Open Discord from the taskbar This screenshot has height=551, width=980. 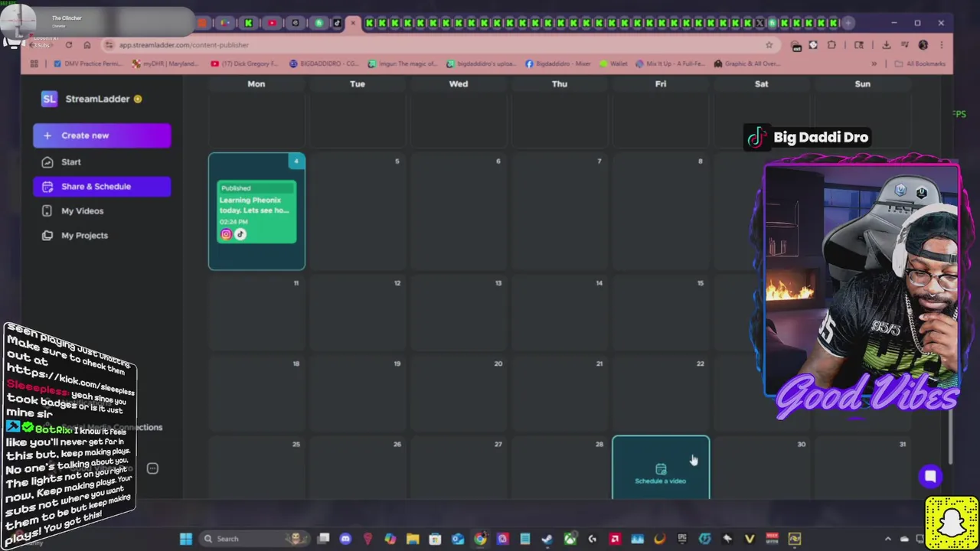345,539
